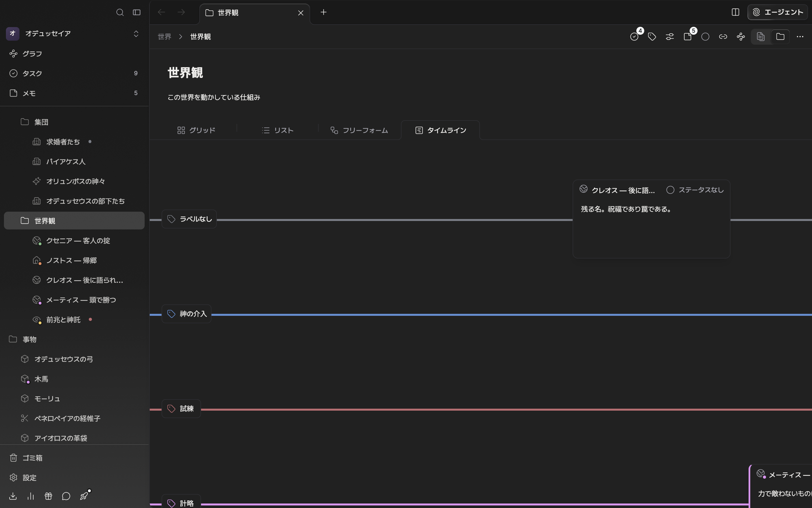Open ノストス — 帰郷 in the sidebar
The height and width of the screenshot is (508, 812).
click(x=74, y=260)
